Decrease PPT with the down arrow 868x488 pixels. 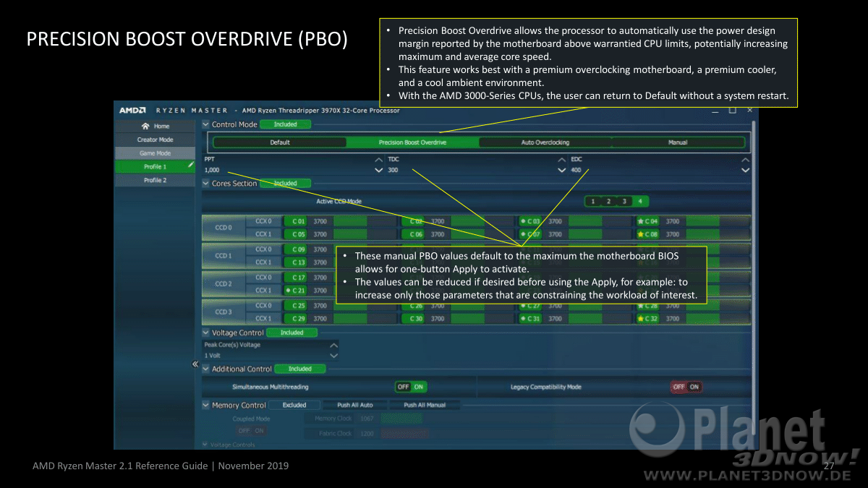tap(379, 171)
